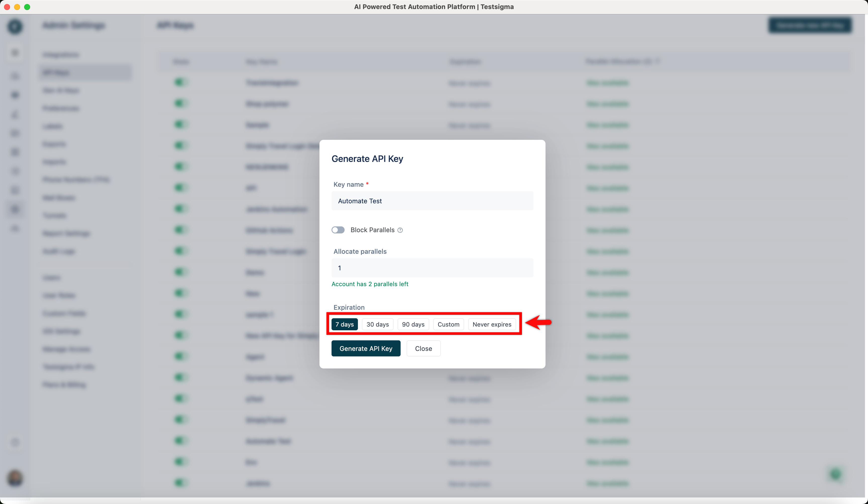Click the Key name input field
The width and height of the screenshot is (868, 504).
pos(432,201)
